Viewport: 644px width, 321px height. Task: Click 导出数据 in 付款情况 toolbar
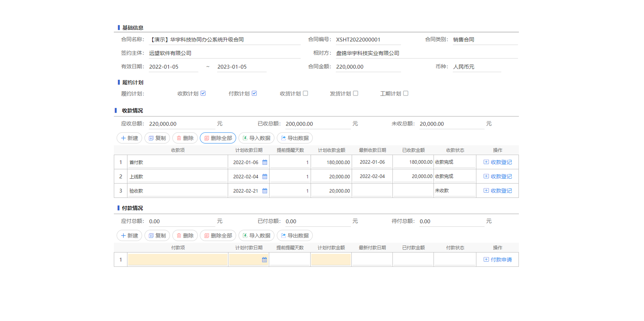pyautogui.click(x=295, y=236)
